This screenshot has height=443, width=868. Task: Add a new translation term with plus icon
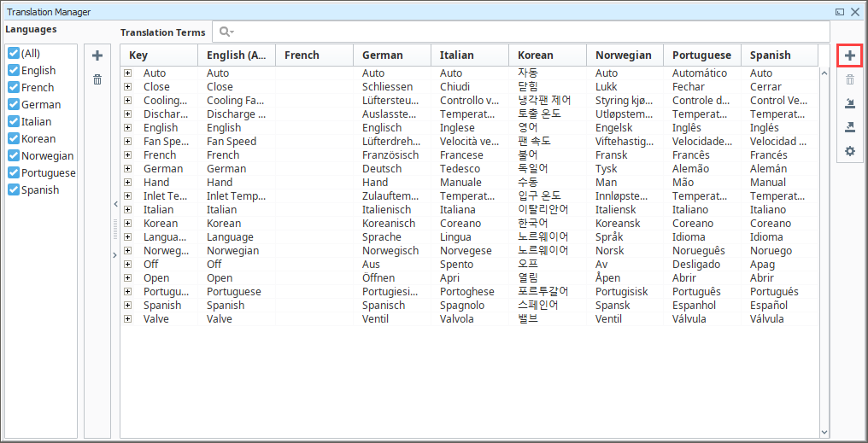[850, 55]
